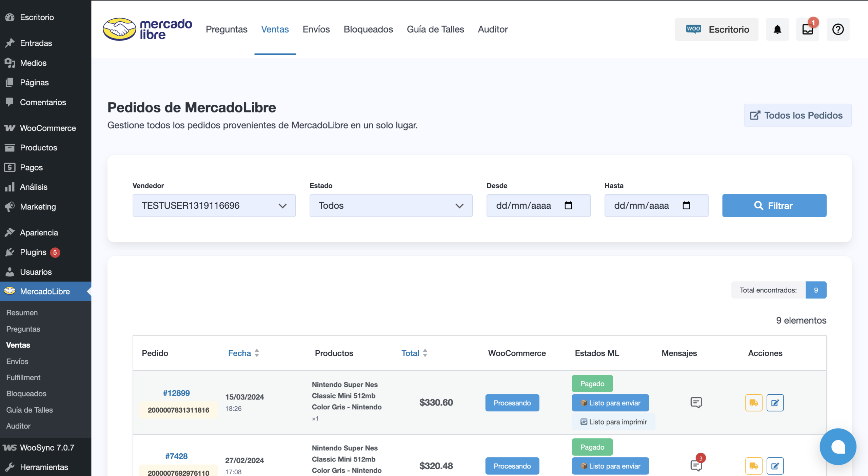
Task: Switch to the Bloqueados top tab
Action: (x=368, y=29)
